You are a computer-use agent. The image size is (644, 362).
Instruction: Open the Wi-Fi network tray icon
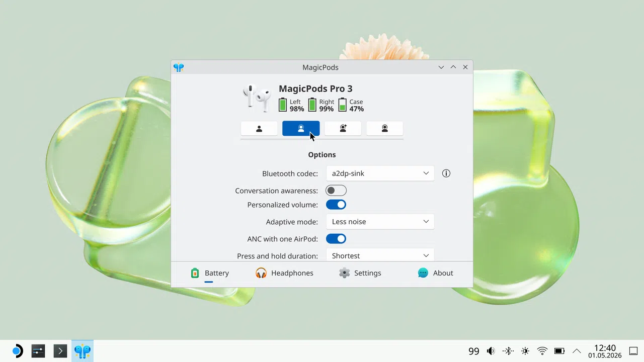[x=542, y=351]
